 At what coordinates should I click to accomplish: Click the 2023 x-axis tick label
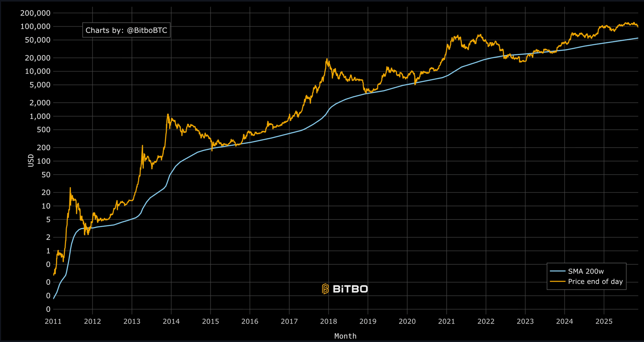(525, 321)
